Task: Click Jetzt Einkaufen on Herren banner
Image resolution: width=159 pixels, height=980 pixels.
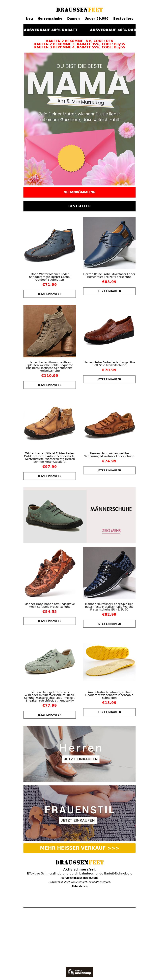Action: pos(80,759)
